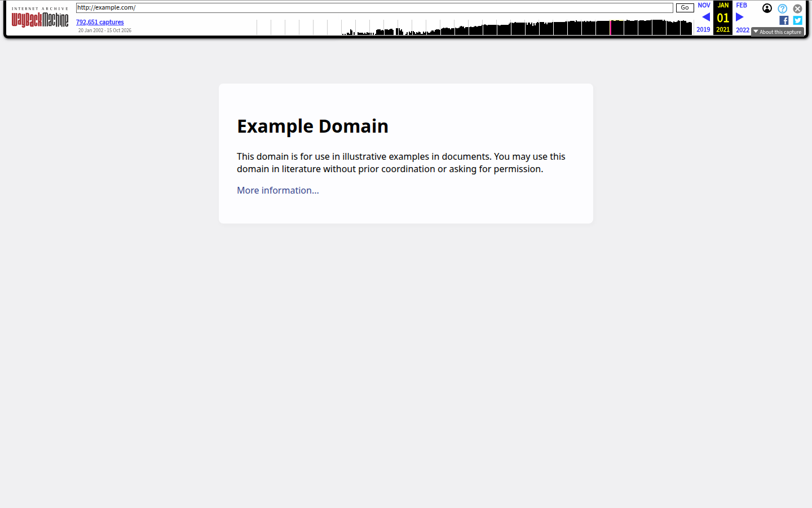
Task: Select year 2022 capture
Action: 743,30
